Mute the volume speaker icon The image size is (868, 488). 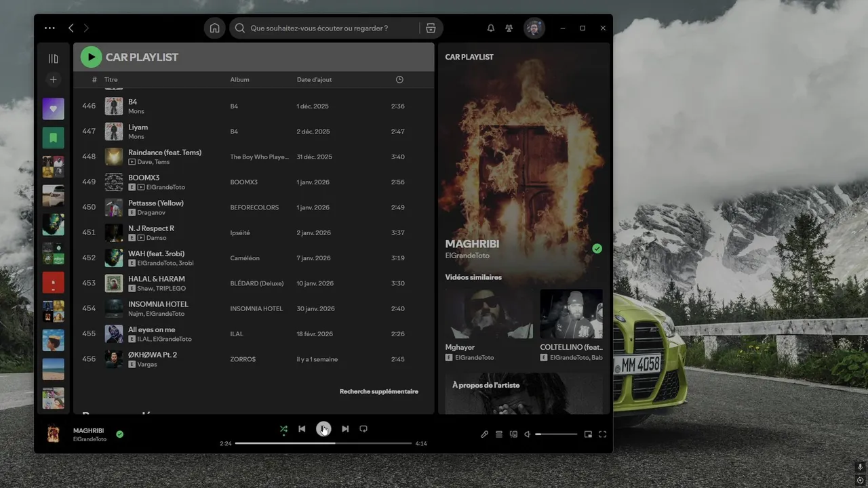point(528,434)
